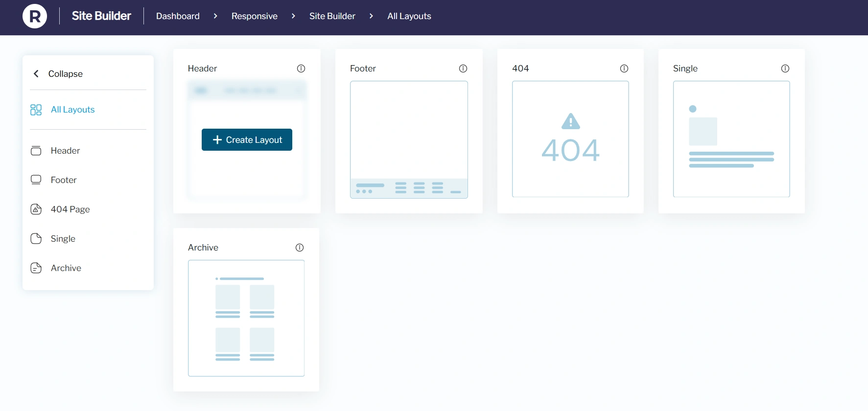The height and width of the screenshot is (411, 868).
Task: Click the chevron before All Layouts breadcrumb
Action: [x=371, y=16]
